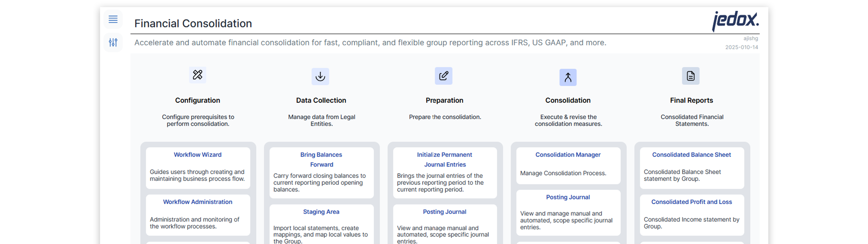This screenshot has width=868, height=244.
Task: Open the Workflow Wizard link
Action: tap(198, 155)
